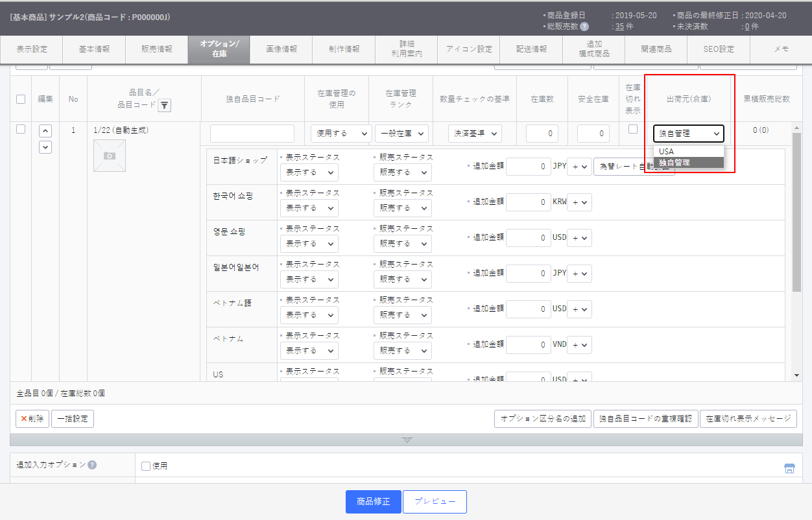Expand the 数量チェックの基準 dropdown

tap(475, 134)
